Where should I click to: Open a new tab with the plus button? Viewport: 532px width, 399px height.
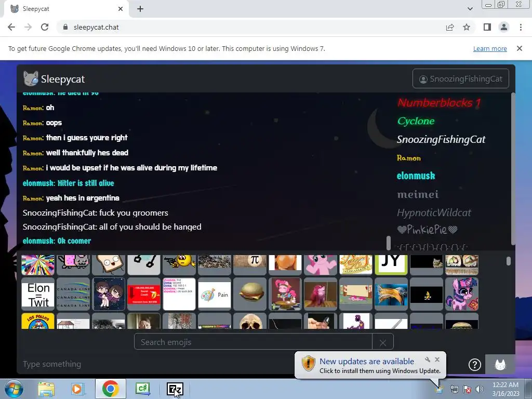point(140,9)
